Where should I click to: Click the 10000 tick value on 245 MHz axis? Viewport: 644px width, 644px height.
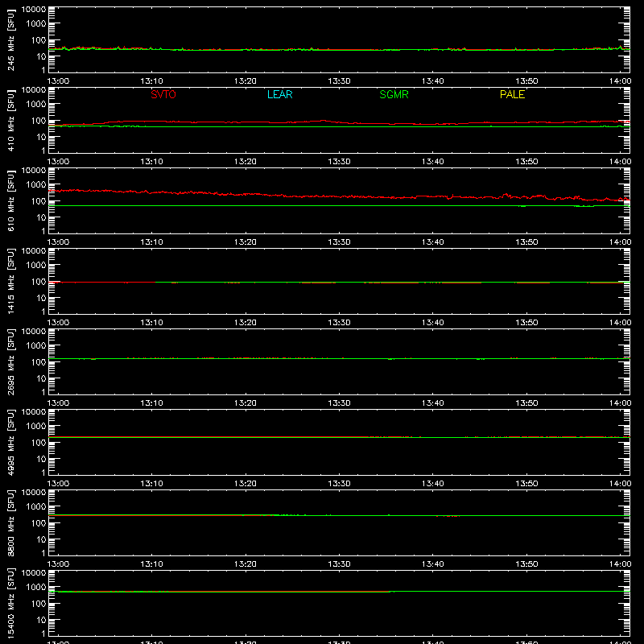point(34,10)
